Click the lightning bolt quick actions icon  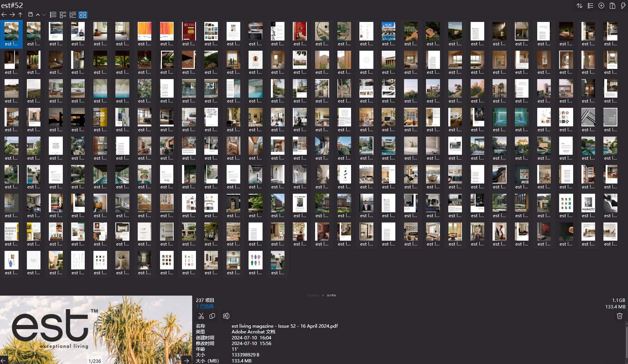[623, 6]
